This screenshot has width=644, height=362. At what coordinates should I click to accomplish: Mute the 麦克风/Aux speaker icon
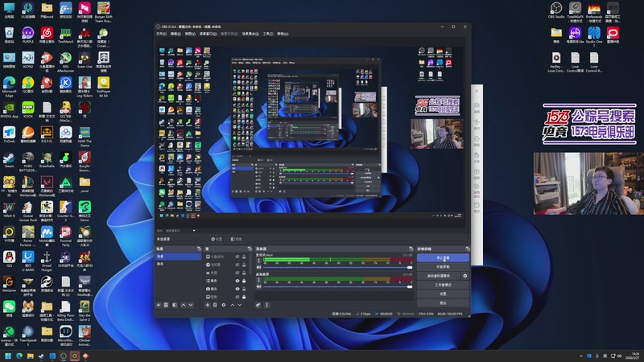pyautogui.click(x=258, y=267)
